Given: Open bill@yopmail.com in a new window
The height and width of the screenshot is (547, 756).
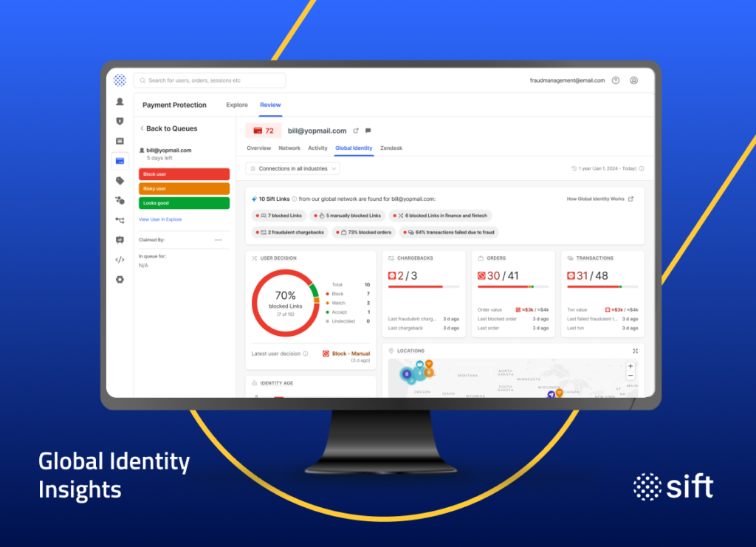Looking at the screenshot, I should click(x=356, y=131).
